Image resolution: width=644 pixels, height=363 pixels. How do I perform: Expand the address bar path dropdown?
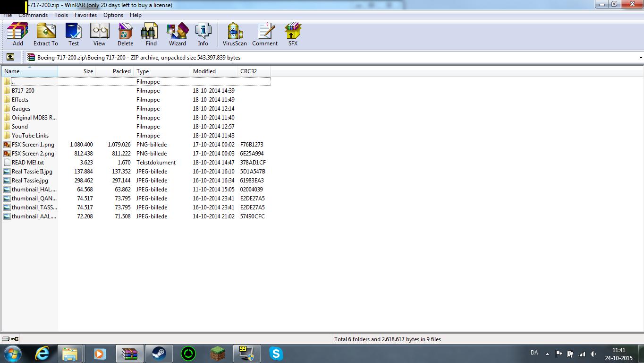(640, 58)
